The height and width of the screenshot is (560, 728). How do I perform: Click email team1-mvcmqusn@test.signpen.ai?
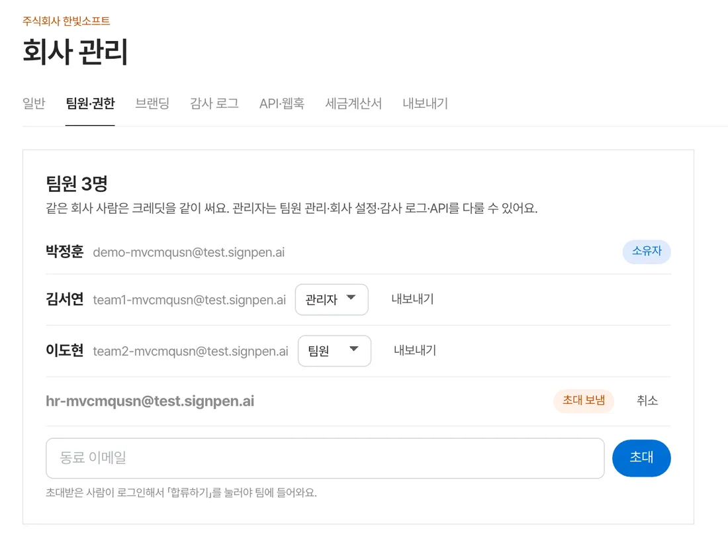point(189,300)
